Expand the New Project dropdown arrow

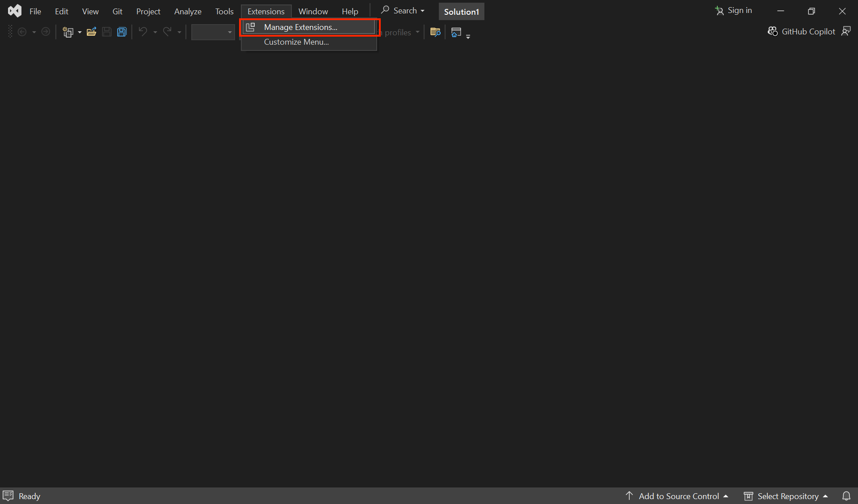pyautogui.click(x=80, y=32)
